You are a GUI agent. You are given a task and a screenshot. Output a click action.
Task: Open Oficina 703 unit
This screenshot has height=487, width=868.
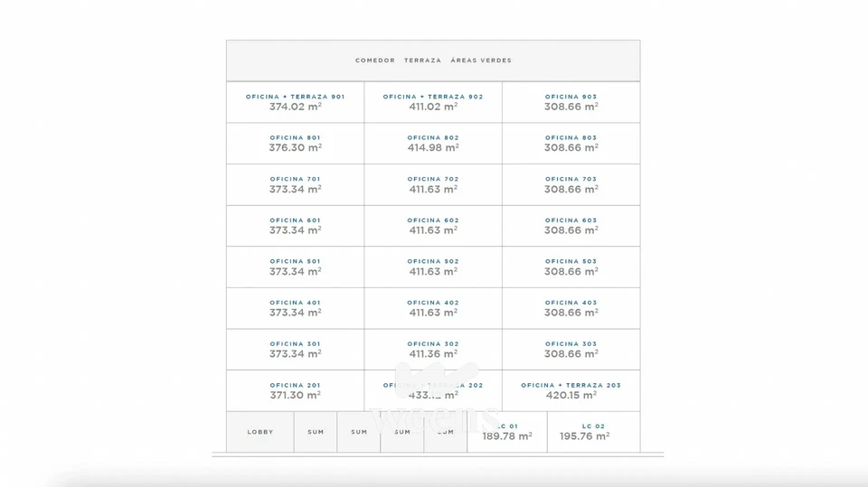tap(571, 185)
